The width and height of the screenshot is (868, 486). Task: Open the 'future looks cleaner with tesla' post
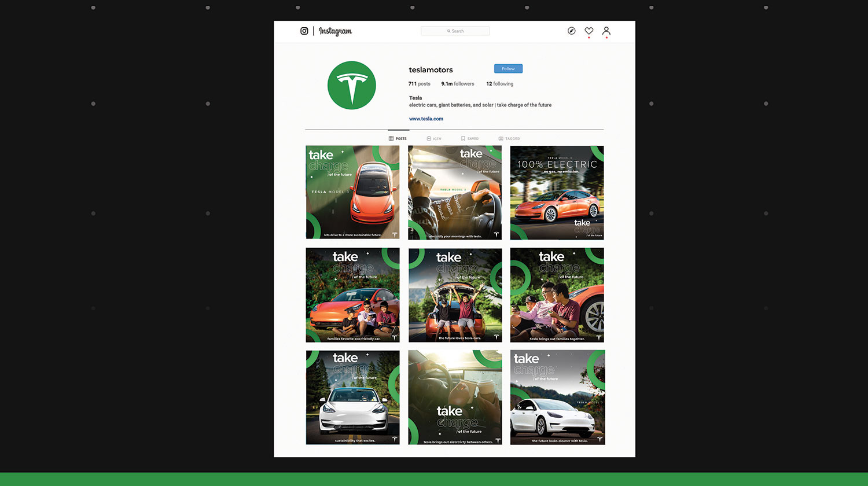click(557, 397)
